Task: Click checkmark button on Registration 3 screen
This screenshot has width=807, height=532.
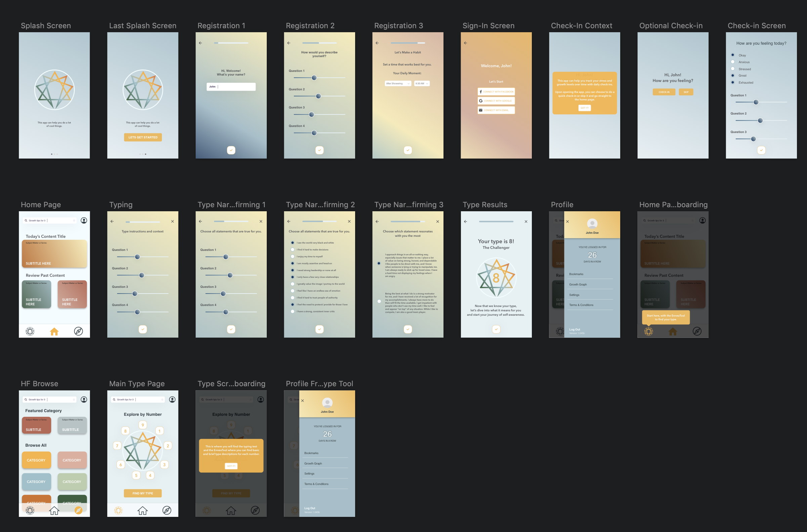Action: [x=408, y=150]
